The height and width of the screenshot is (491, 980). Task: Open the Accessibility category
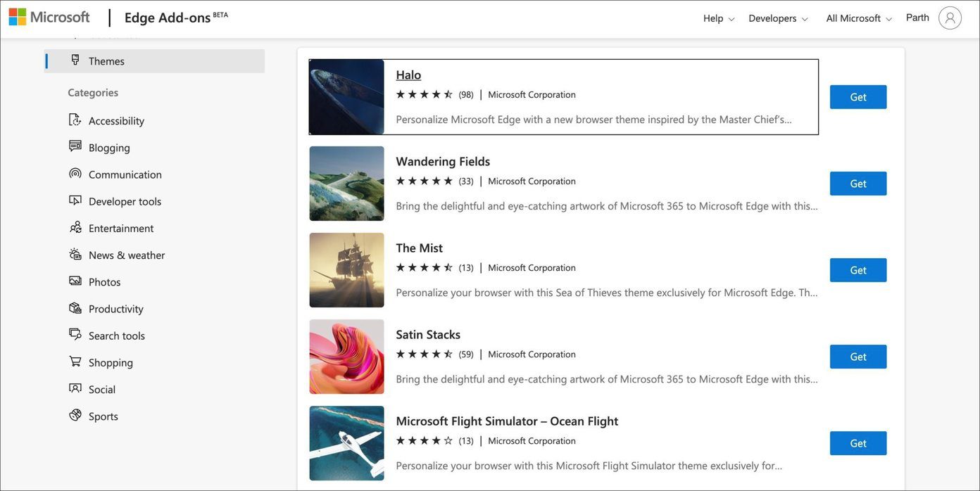(x=116, y=120)
